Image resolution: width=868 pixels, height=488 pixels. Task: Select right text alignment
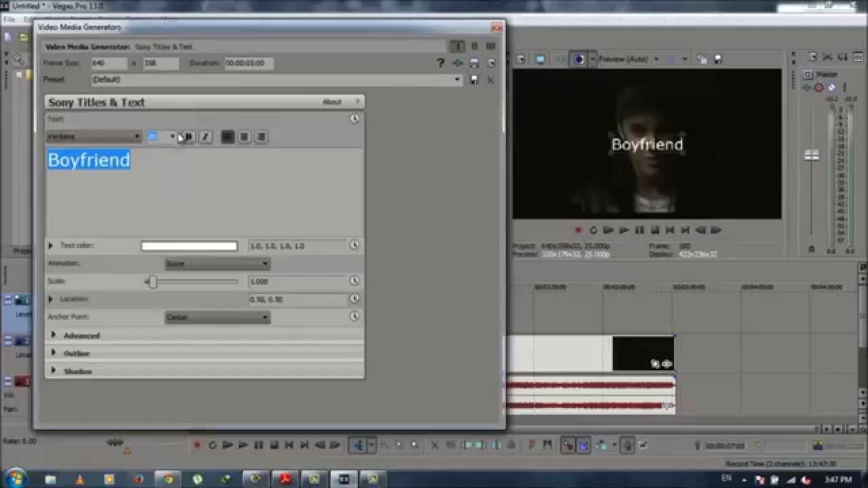(x=261, y=137)
